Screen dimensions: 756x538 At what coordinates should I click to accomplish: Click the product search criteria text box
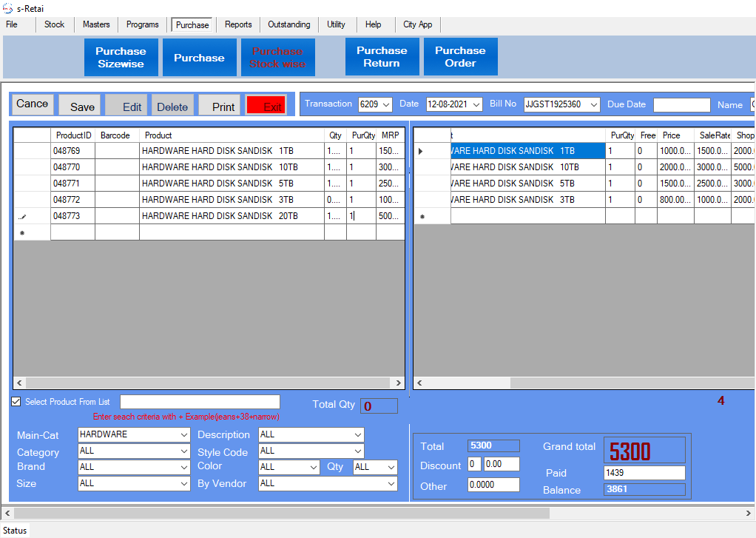pyautogui.click(x=200, y=402)
